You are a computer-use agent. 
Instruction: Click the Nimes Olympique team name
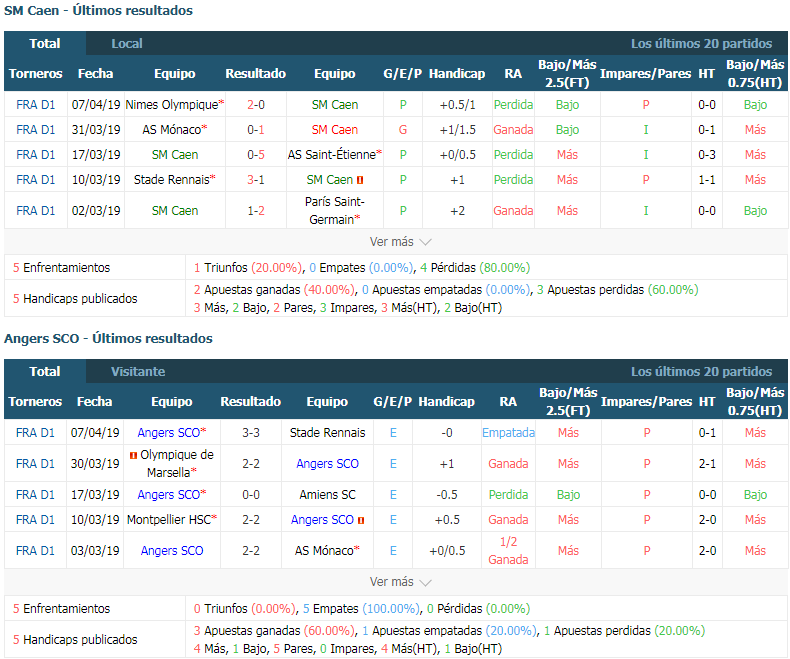[x=172, y=105]
